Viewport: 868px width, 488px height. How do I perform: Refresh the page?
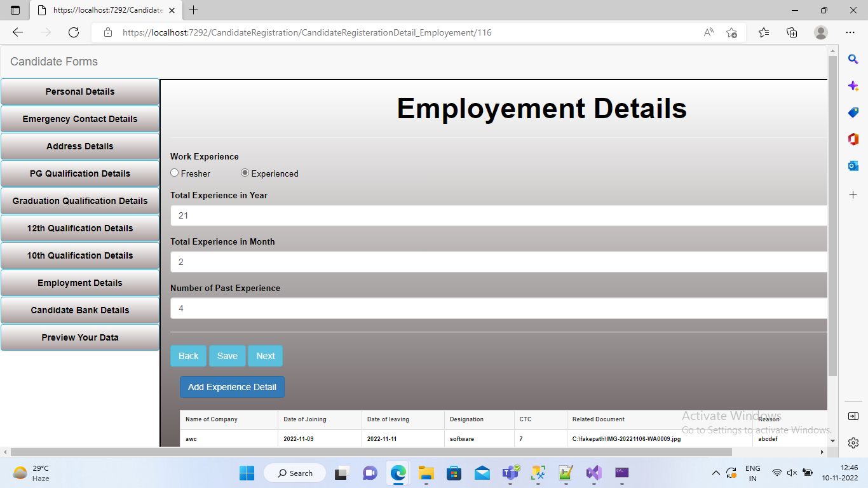pos(74,32)
